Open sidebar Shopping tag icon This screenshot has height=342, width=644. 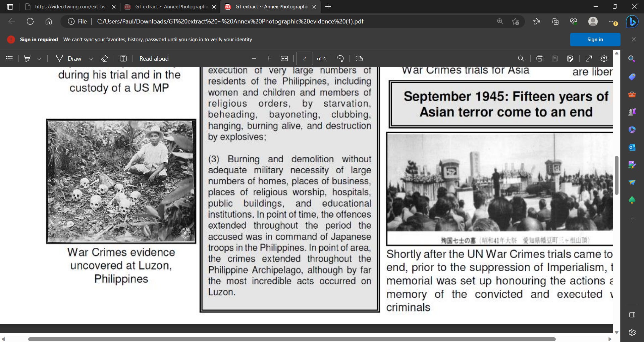(x=632, y=77)
